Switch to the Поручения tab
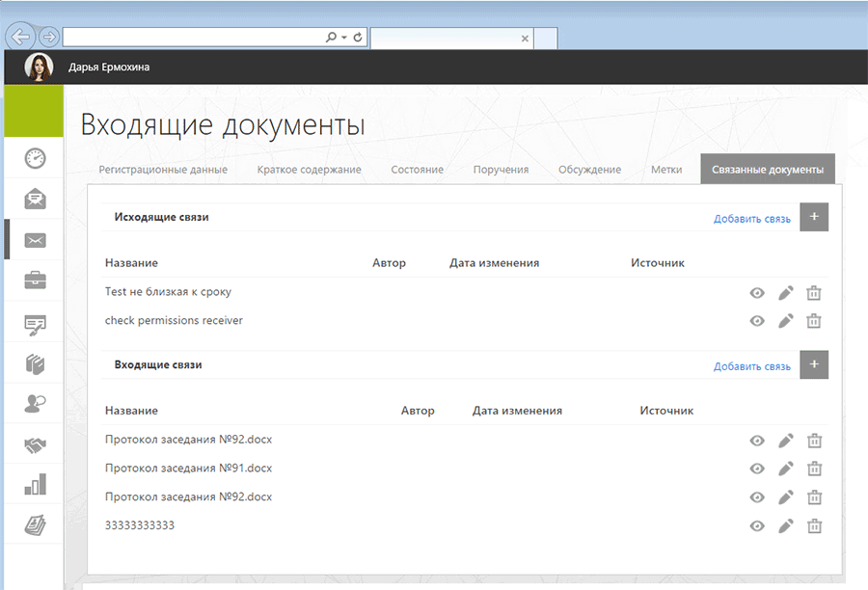 pos(501,170)
